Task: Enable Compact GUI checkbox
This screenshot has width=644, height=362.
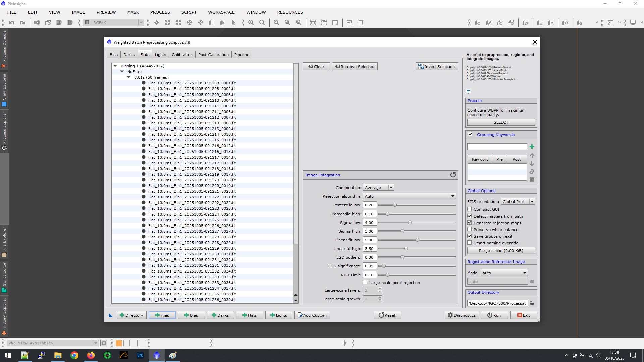Action: tap(470, 209)
